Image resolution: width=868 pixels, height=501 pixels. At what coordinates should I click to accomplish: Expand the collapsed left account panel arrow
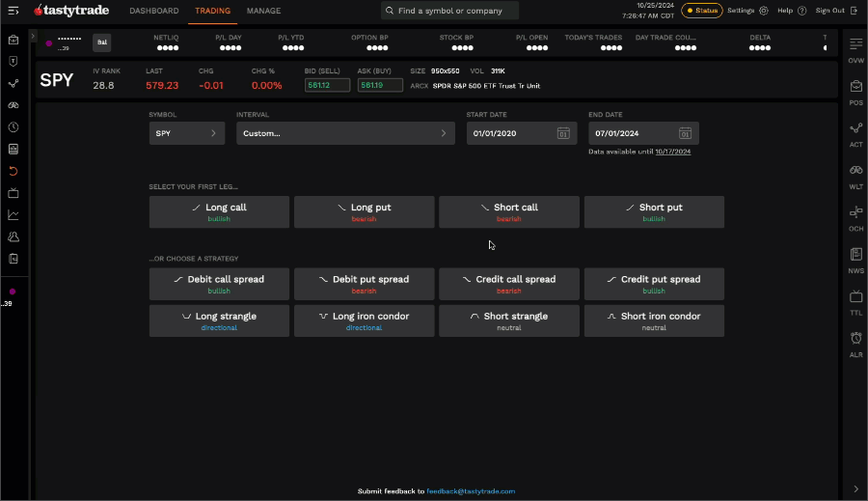[x=33, y=36]
